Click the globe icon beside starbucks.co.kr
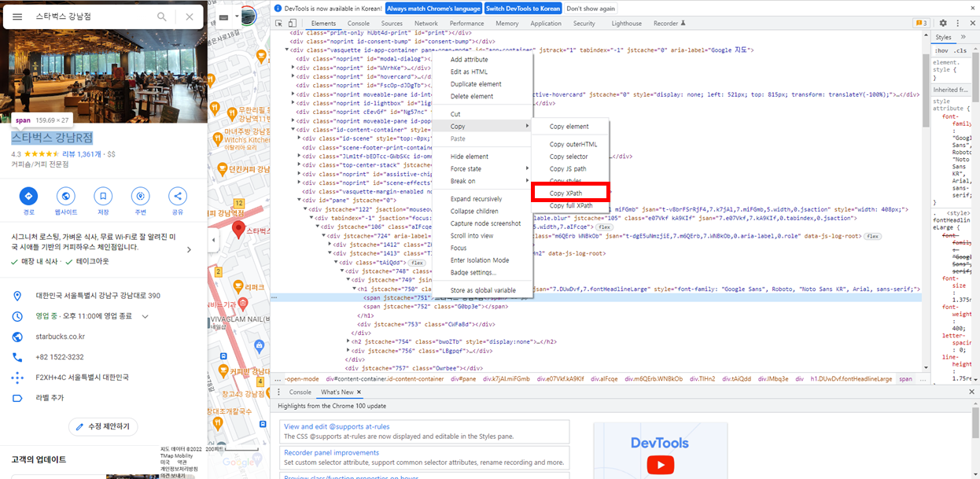 [18, 337]
